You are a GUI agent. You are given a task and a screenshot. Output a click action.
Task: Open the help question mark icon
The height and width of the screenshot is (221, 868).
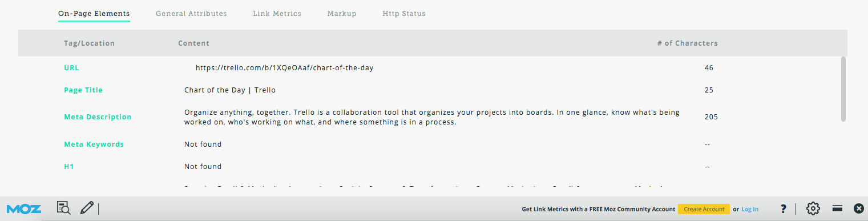[x=784, y=208]
